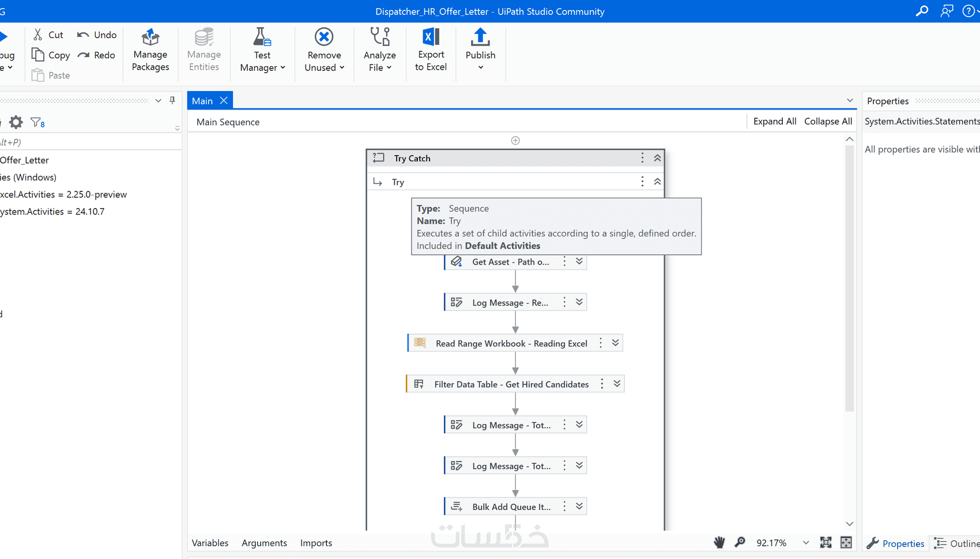Click the designer zoom magnifier icon
This screenshot has height=559, width=980.
(740, 542)
